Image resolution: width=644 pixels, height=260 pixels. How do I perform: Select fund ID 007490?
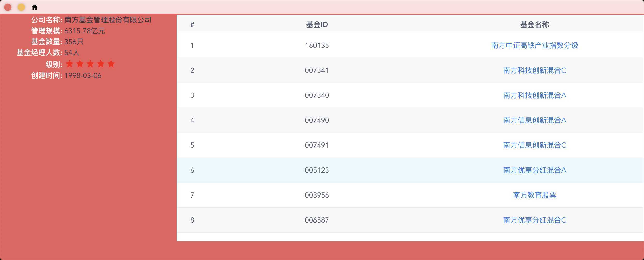[317, 120]
